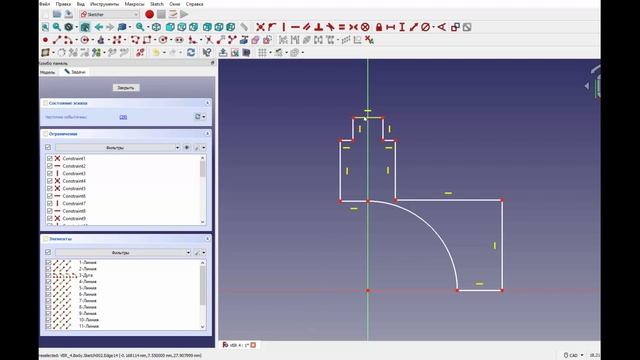Viewport: 640px width, 360px height.
Task: Apply the symmetric constraint tool
Action: point(353,27)
